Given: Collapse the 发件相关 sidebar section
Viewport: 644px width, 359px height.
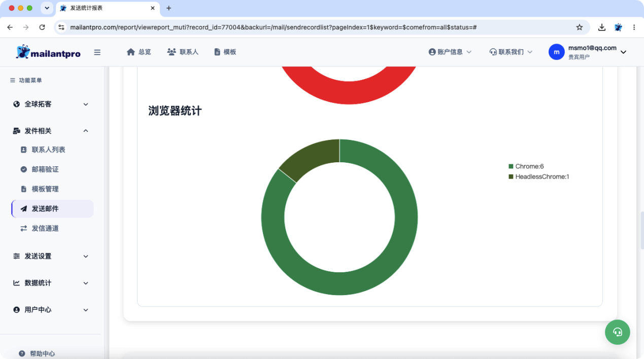Looking at the screenshot, I should (x=51, y=131).
